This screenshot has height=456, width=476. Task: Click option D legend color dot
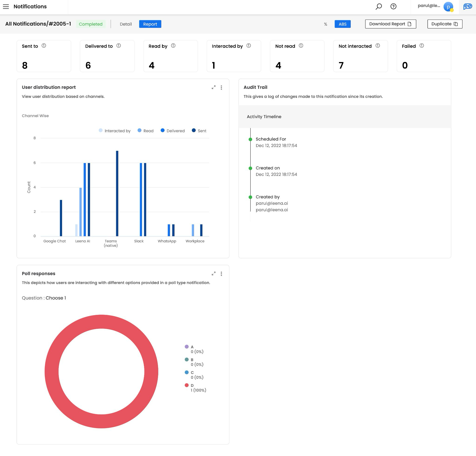click(x=186, y=385)
